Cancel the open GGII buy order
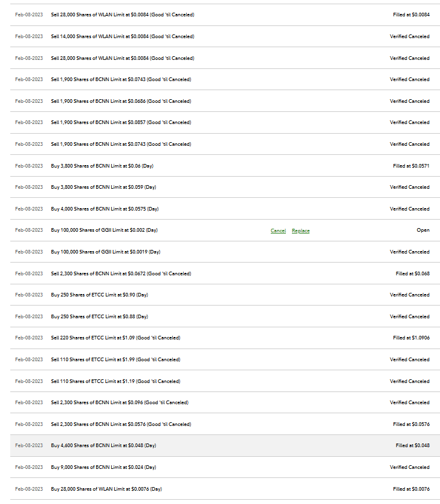 (x=278, y=231)
